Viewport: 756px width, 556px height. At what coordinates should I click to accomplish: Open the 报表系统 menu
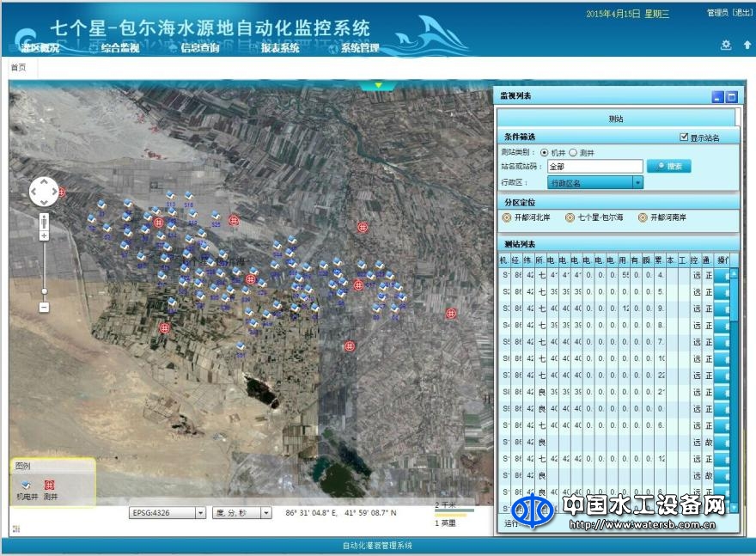(279, 48)
